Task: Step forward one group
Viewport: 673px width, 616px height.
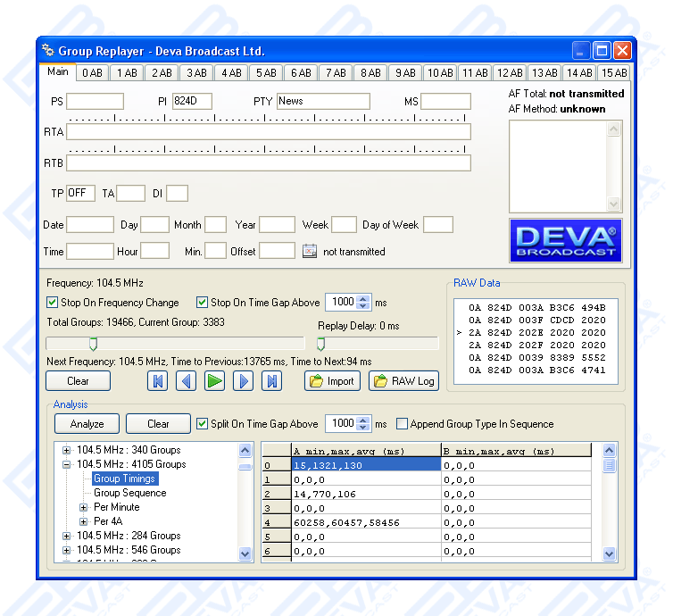Action: [x=243, y=381]
